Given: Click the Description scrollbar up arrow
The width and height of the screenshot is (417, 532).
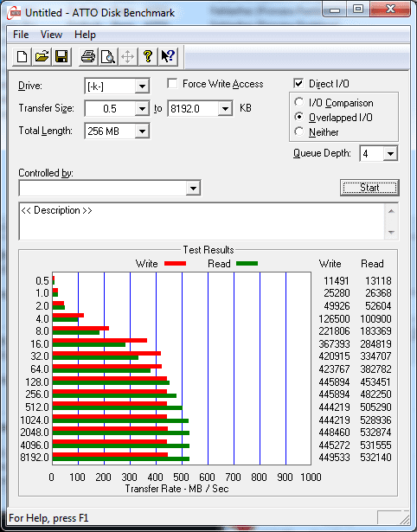Looking at the screenshot, I should click(x=391, y=211).
